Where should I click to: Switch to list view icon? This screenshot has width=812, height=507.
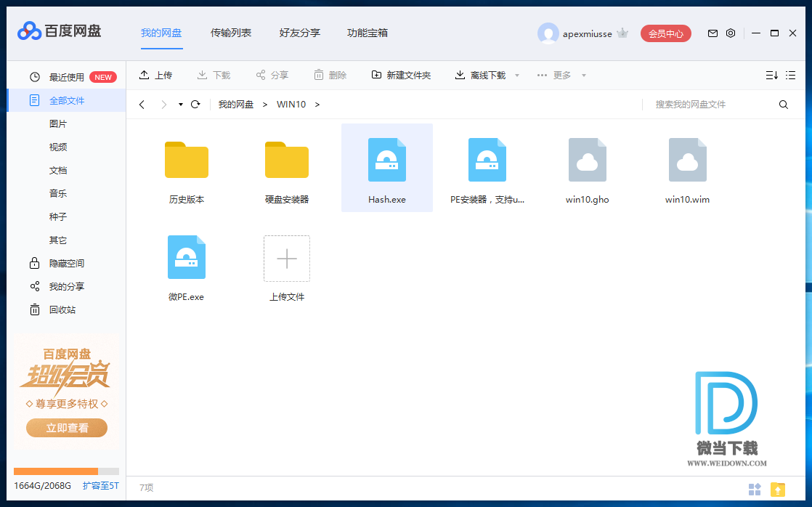tap(790, 75)
